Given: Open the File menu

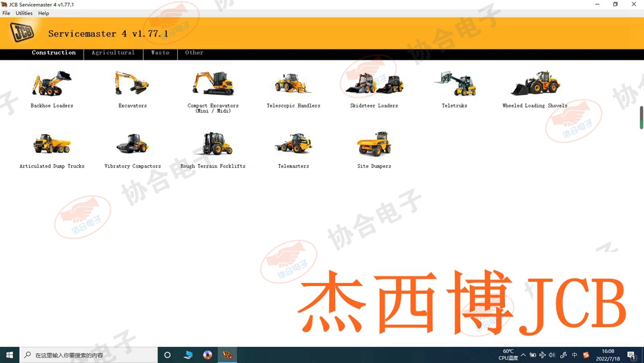Looking at the screenshot, I should click(x=6, y=13).
